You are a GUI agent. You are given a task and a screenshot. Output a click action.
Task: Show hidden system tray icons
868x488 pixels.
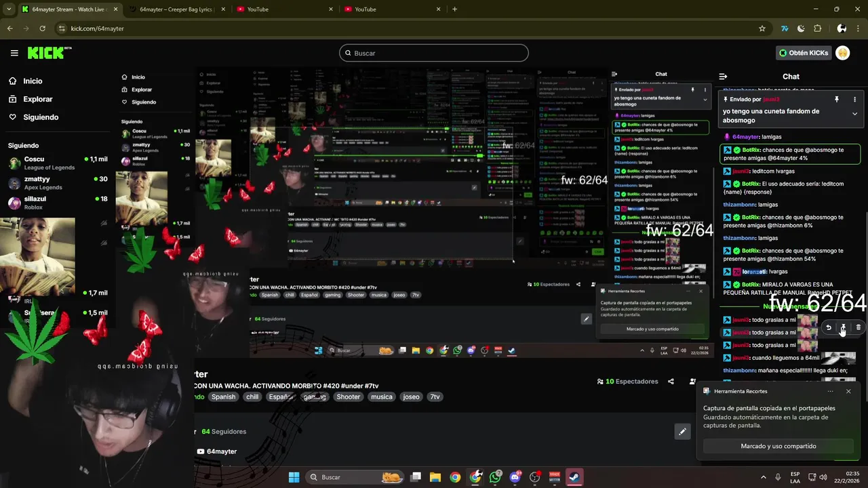point(764,477)
